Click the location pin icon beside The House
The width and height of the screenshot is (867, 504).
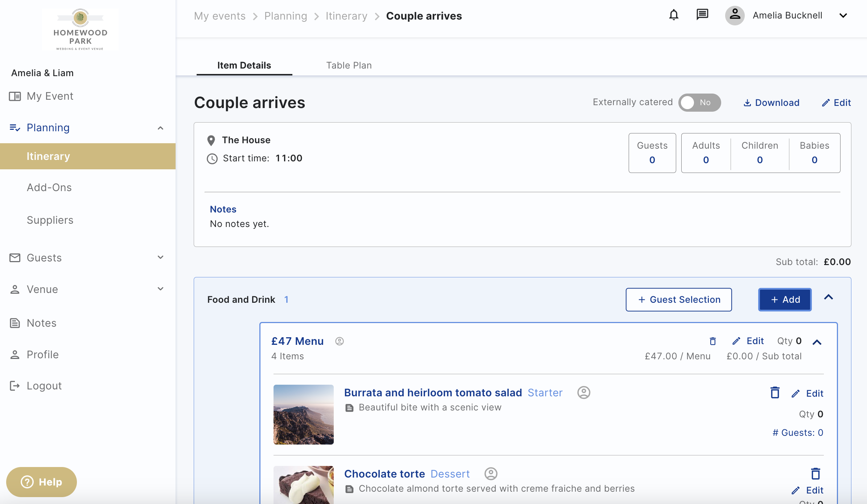[x=211, y=140]
